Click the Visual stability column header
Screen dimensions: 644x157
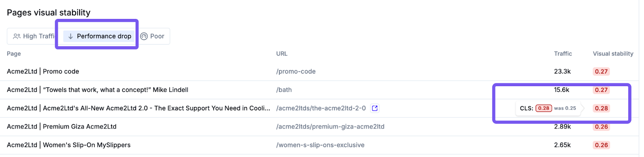[613, 54]
